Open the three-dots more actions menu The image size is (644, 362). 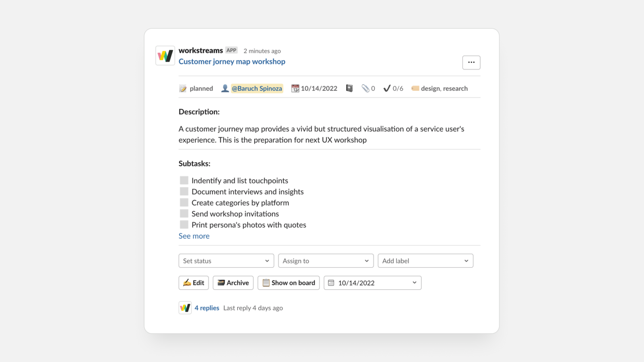[471, 62]
